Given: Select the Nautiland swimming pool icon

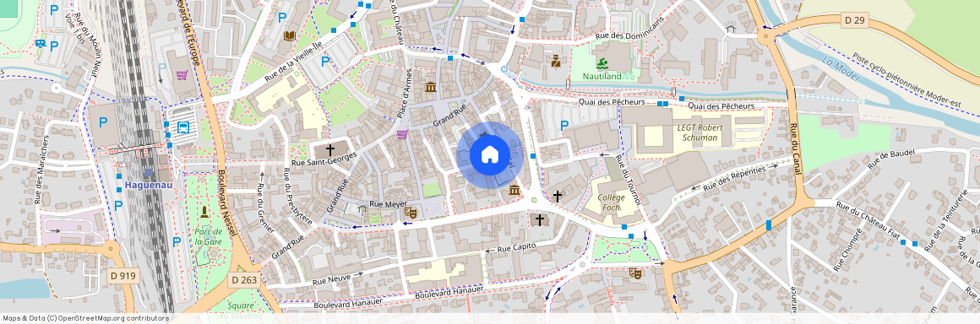Looking at the screenshot, I should pos(602,64).
